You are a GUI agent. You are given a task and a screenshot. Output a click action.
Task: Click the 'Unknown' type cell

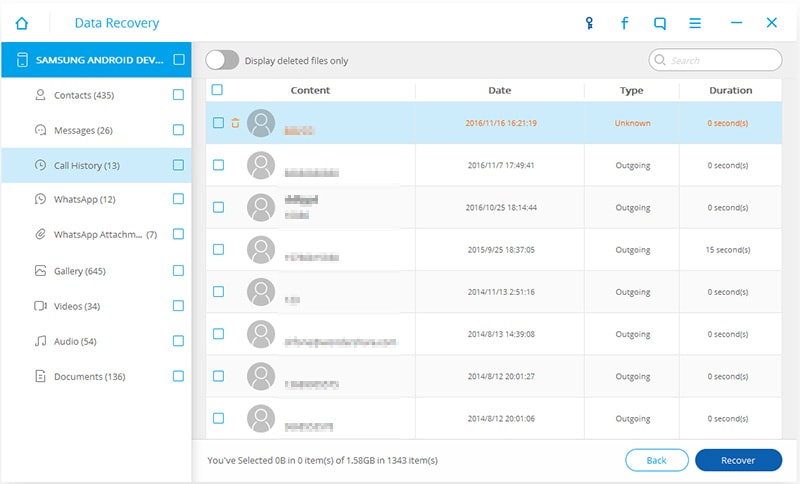click(x=633, y=123)
